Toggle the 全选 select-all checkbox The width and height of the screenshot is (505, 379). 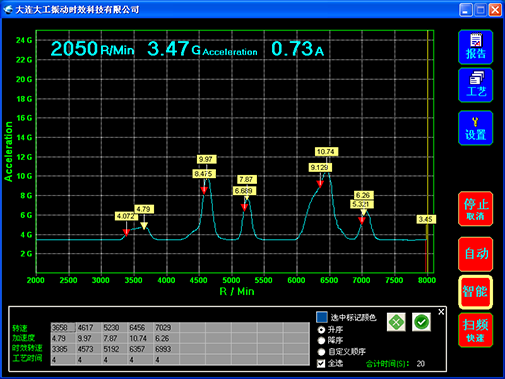321,363
